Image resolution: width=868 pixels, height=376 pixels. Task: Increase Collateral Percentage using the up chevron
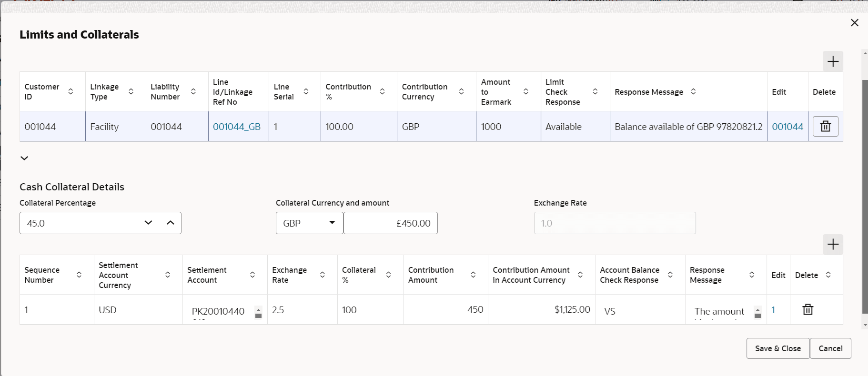point(171,223)
